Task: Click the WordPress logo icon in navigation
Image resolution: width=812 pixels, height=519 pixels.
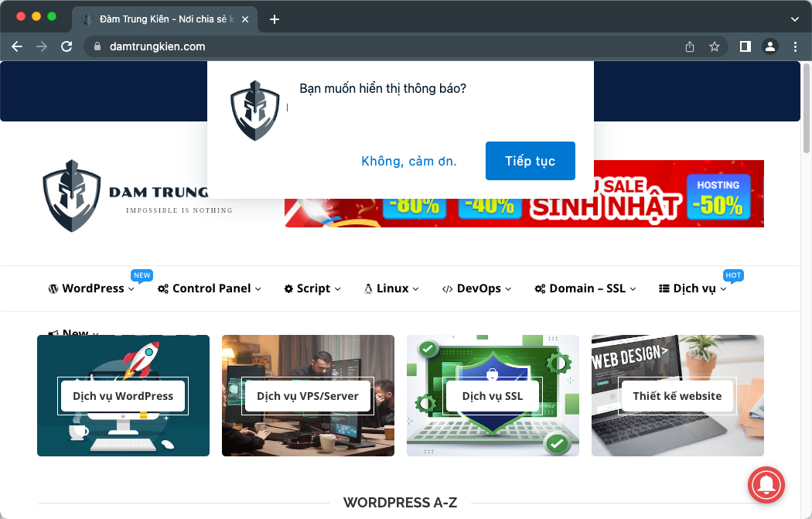Action: 53,289
